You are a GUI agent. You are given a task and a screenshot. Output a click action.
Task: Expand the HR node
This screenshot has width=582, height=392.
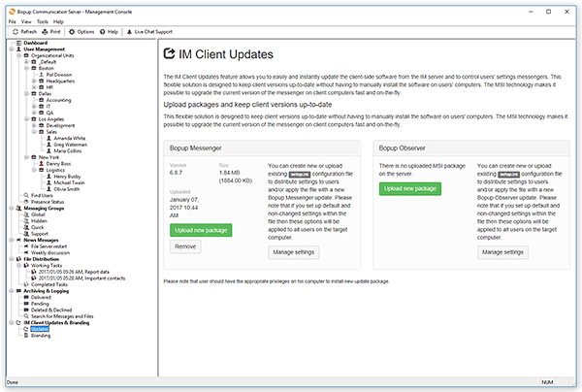[34, 87]
